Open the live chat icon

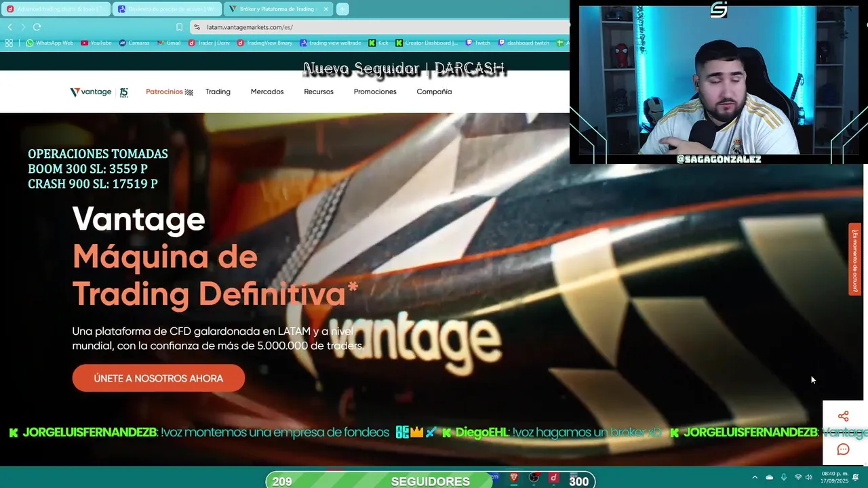(843, 449)
